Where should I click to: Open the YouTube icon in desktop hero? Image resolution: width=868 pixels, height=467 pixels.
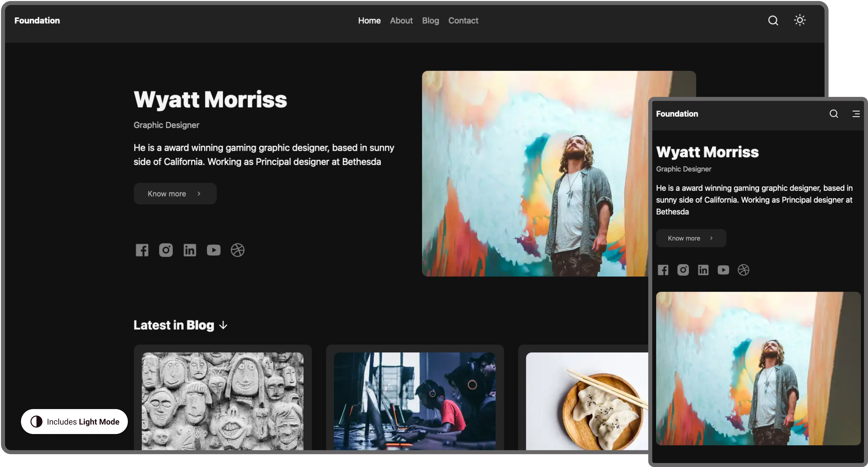tap(213, 250)
